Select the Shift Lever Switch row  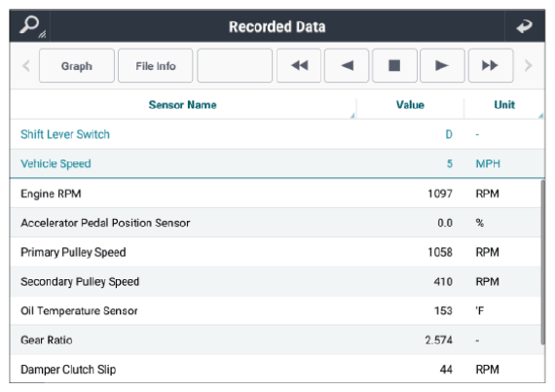tap(277, 134)
